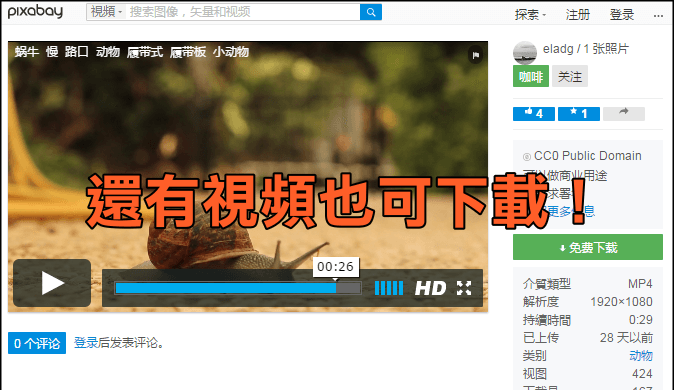Image resolution: width=674 pixels, height=390 pixels.
Task: Play the snail video
Action: click(x=52, y=283)
